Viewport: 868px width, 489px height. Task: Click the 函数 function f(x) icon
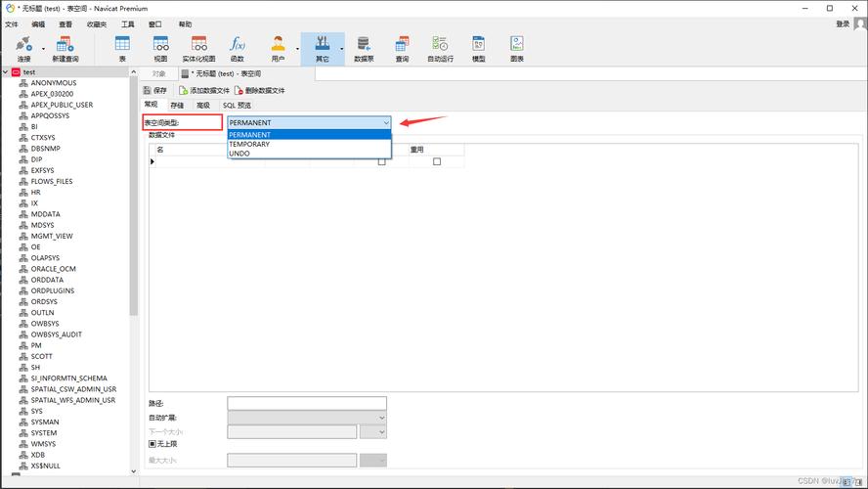click(238, 43)
